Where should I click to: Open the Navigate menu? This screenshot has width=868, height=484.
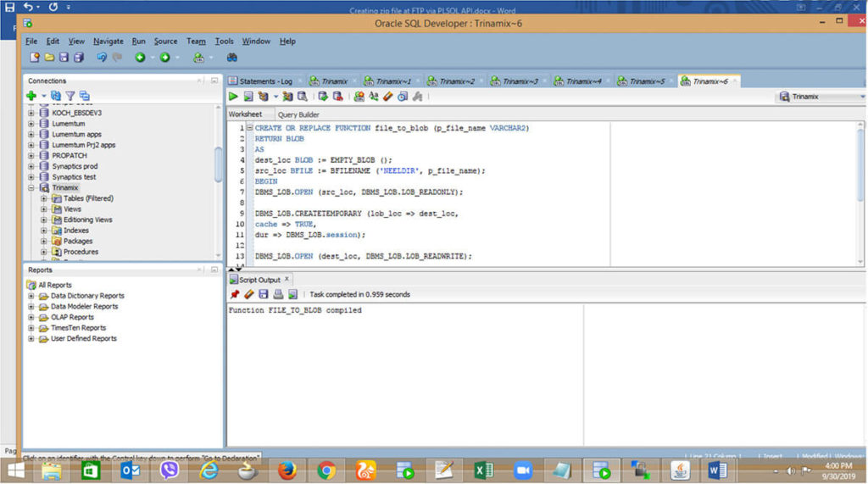pyautogui.click(x=108, y=41)
